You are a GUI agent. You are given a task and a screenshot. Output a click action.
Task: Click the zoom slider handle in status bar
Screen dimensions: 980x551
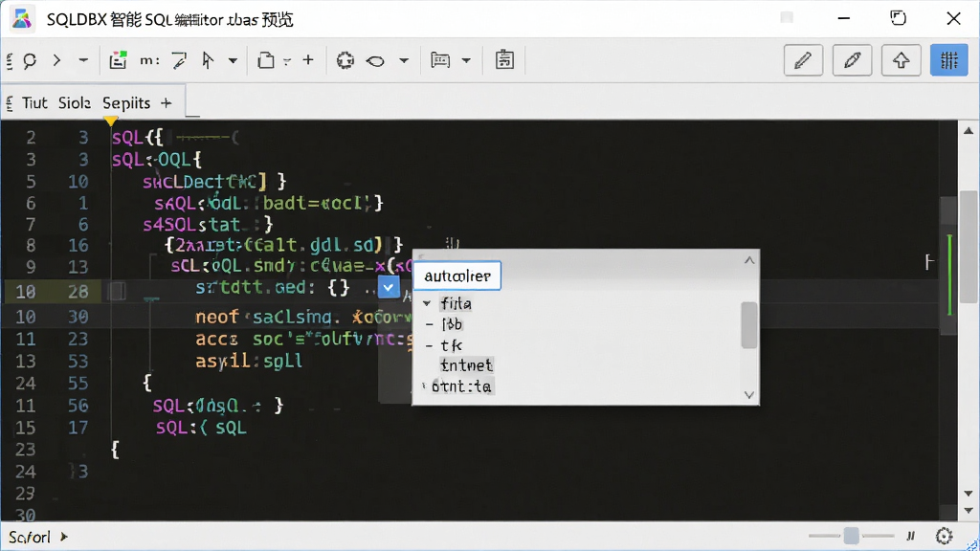pyautogui.click(x=851, y=536)
